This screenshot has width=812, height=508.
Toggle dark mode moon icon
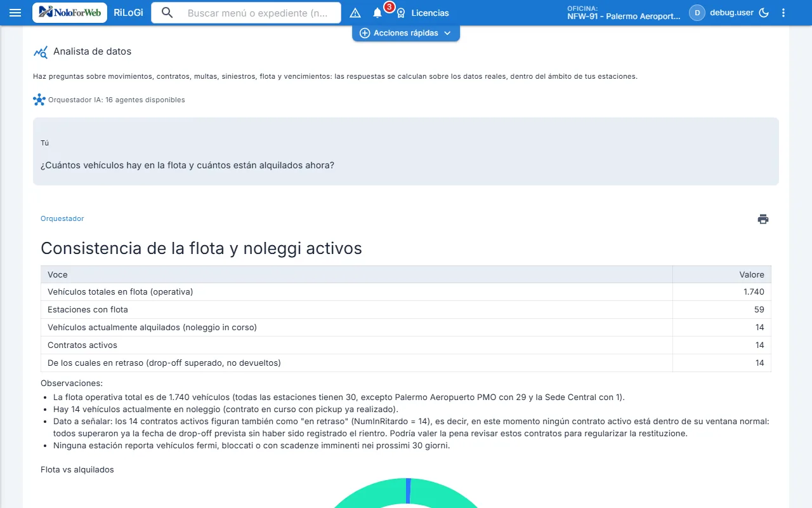click(x=764, y=13)
